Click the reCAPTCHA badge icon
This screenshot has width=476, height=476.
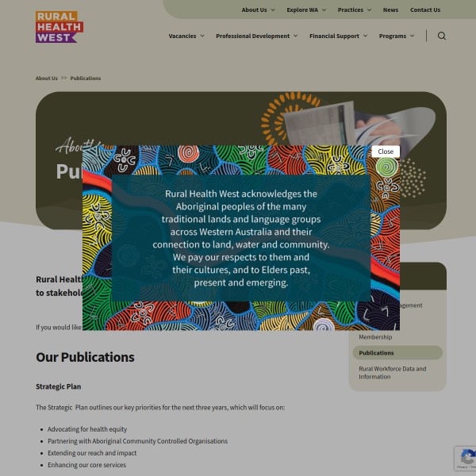pyautogui.click(x=468, y=457)
